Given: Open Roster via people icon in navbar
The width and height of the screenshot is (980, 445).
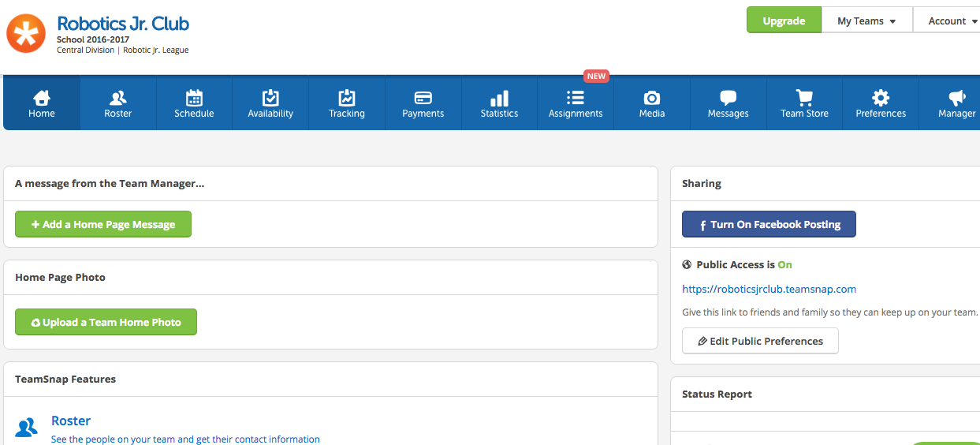Looking at the screenshot, I should (x=118, y=98).
